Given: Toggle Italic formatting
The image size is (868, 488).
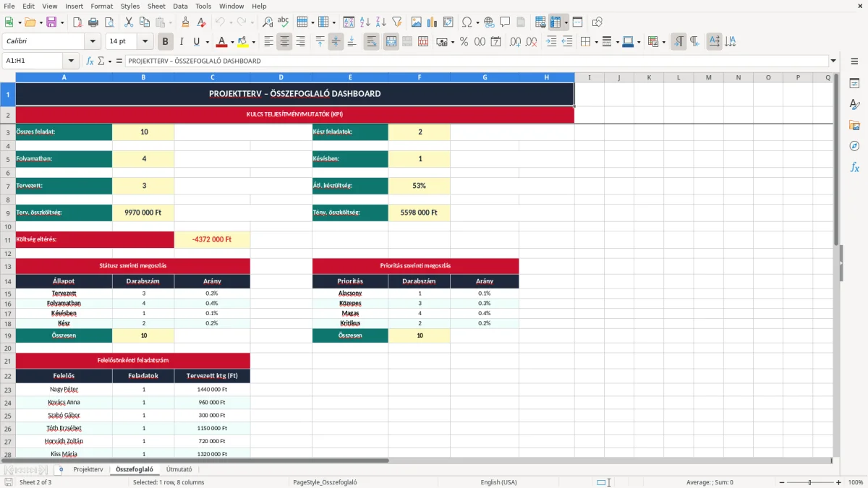Looking at the screenshot, I should pyautogui.click(x=181, y=42).
